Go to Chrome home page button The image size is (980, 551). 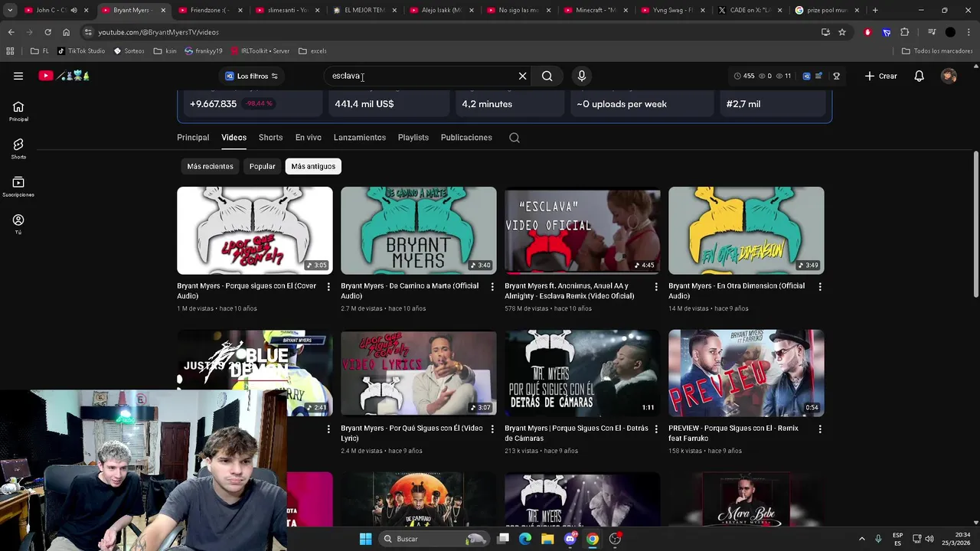[66, 32]
